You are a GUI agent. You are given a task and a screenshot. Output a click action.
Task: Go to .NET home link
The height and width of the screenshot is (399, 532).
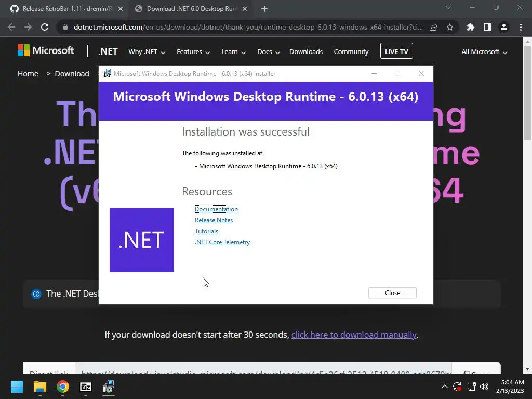coord(108,51)
